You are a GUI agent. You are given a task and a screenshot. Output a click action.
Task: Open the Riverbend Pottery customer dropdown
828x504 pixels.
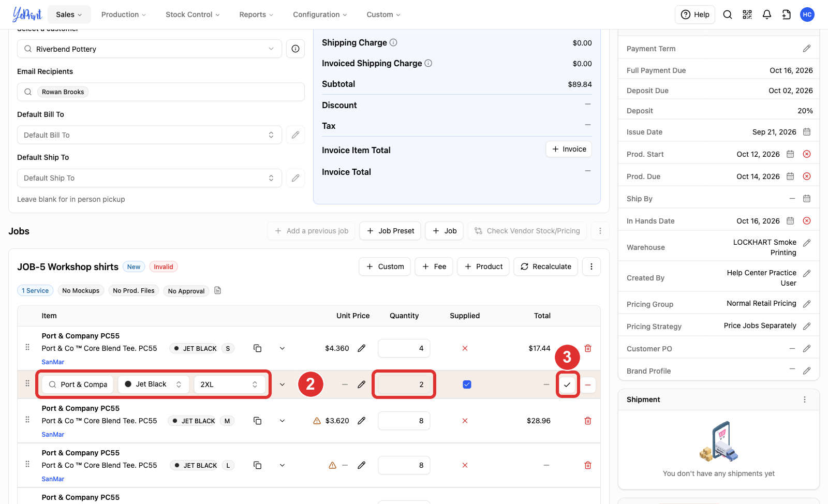(150, 49)
